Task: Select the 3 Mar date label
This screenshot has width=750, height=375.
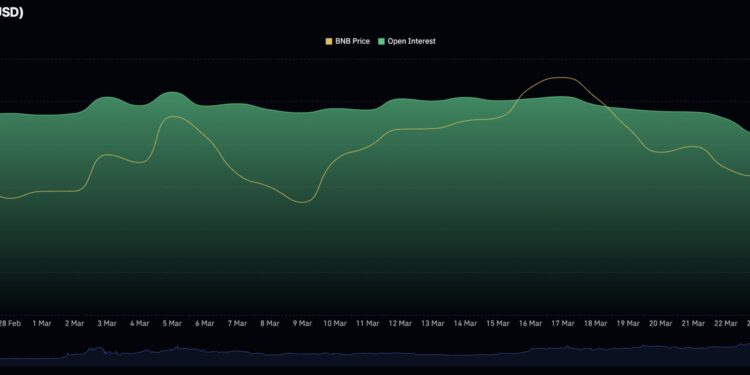Action: (107, 323)
